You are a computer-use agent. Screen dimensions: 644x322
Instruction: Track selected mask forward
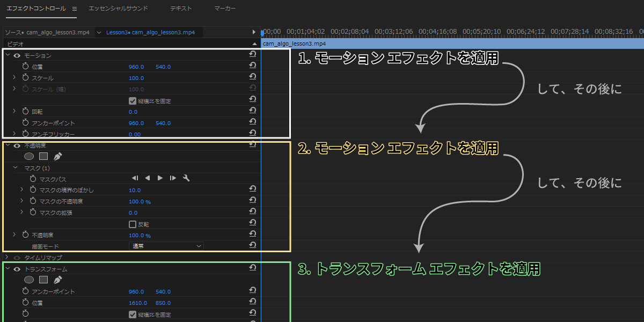click(160, 178)
